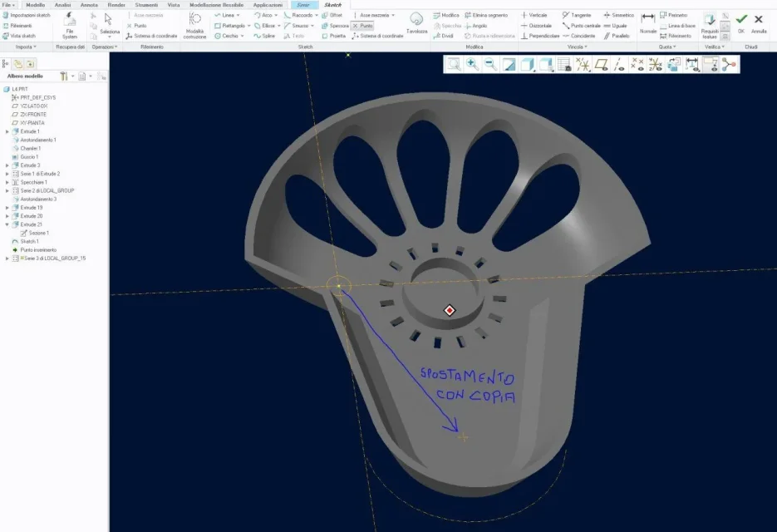Open the Vincola group dropdown

(578, 47)
